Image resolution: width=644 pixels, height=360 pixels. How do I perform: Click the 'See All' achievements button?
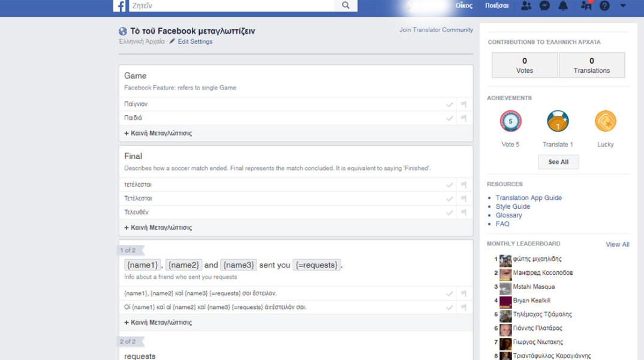click(x=558, y=162)
